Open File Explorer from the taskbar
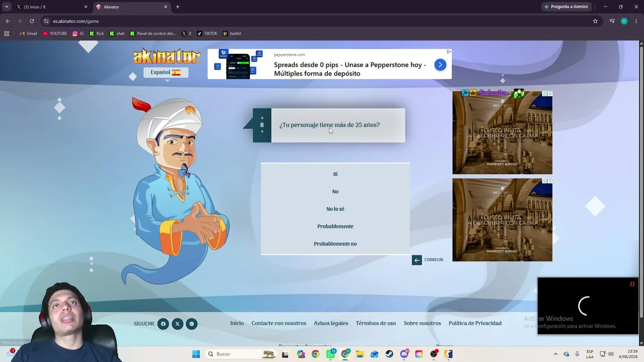644x362 pixels. pyautogui.click(x=360, y=354)
